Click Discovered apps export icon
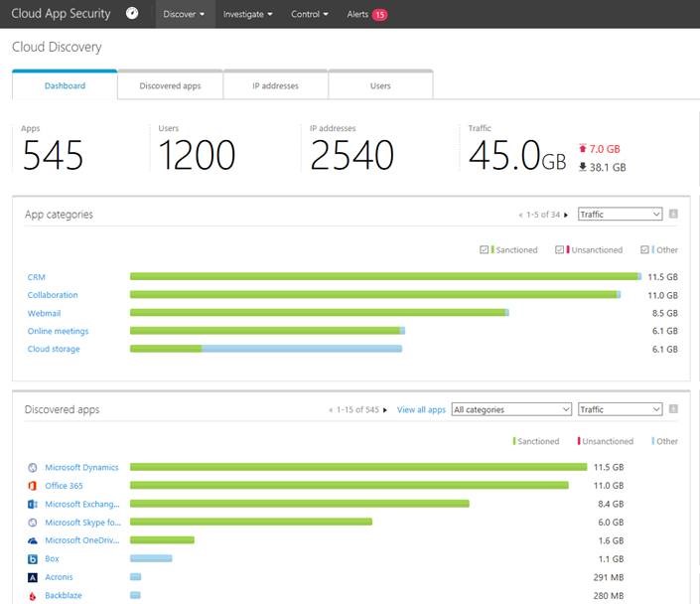The height and width of the screenshot is (604, 700). pyautogui.click(x=673, y=409)
